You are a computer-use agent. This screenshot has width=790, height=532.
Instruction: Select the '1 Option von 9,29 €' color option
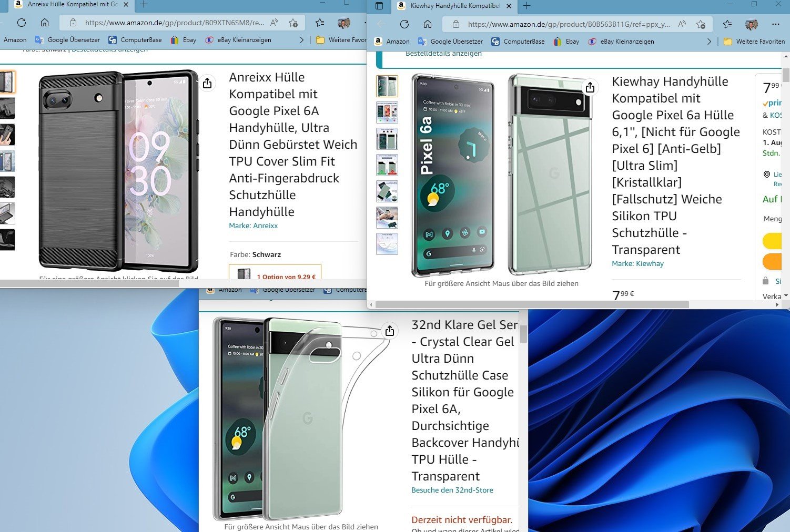pos(275,272)
